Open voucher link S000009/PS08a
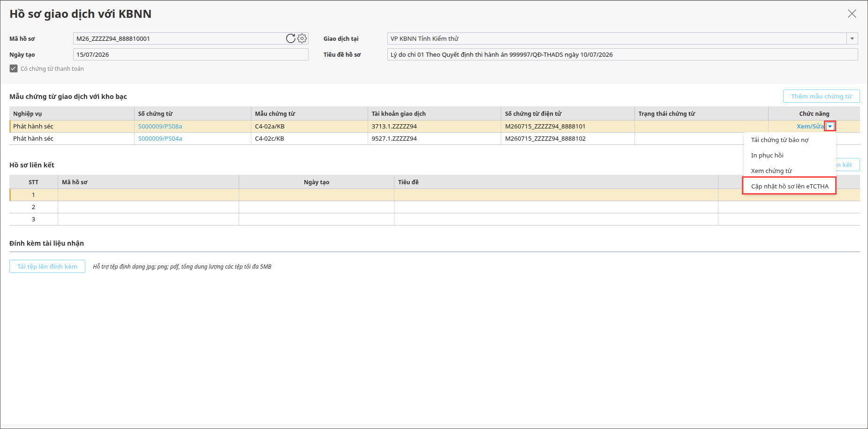The image size is (868, 429). pyautogui.click(x=160, y=126)
